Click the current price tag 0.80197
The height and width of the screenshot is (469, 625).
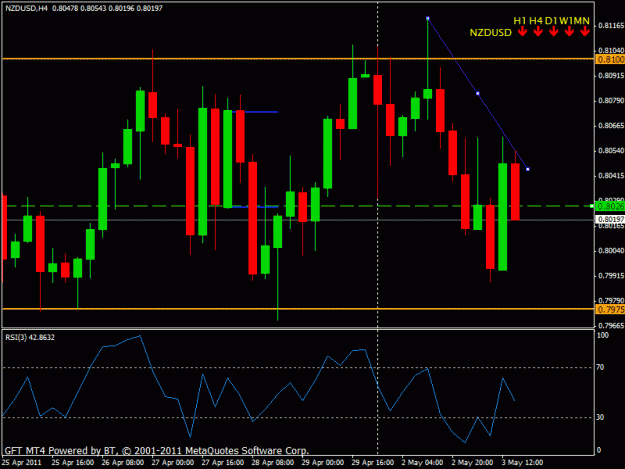(x=610, y=220)
